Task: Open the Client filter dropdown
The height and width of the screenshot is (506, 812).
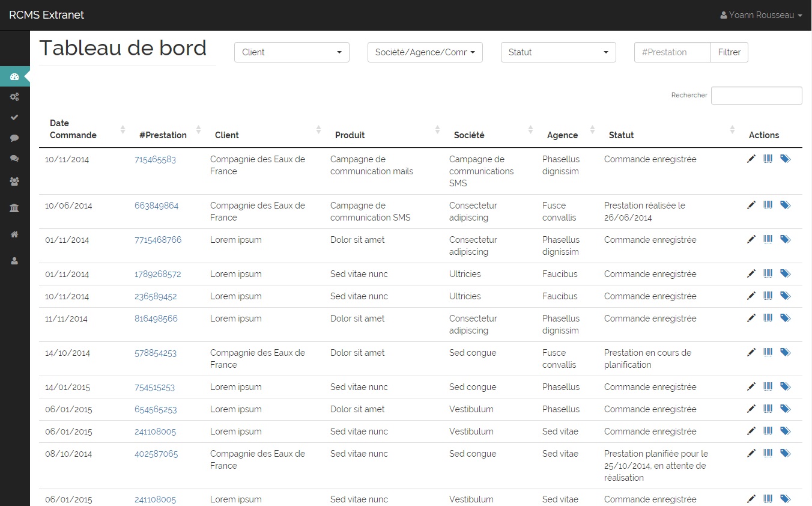Action: [x=291, y=52]
